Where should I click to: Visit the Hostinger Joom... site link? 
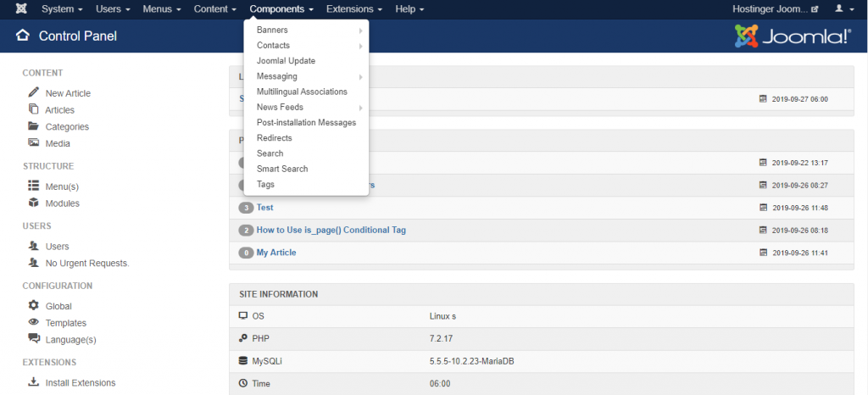click(x=771, y=9)
